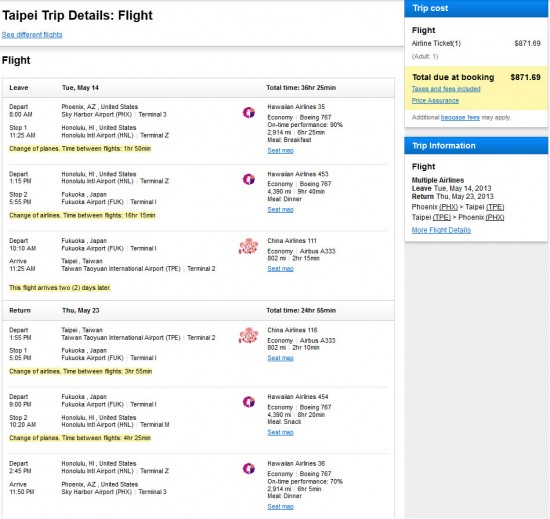The image size is (550, 519).
Task: Open the Price Assurance link
Action: click(435, 101)
